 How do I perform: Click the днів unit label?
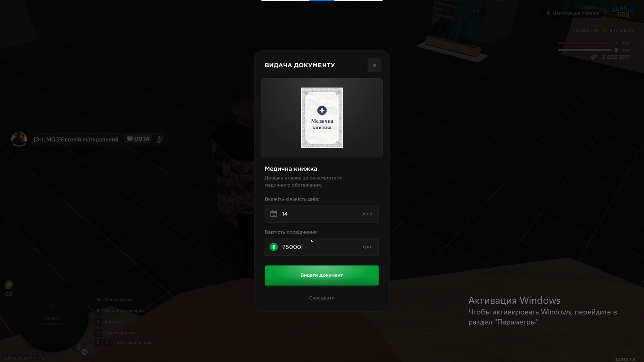tap(367, 214)
